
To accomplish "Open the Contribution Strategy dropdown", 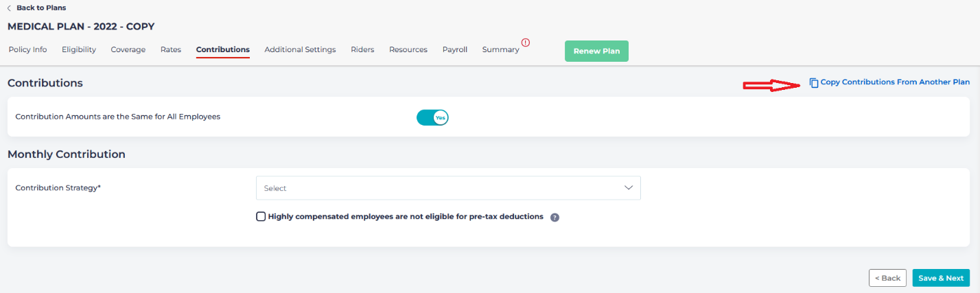I will click(x=447, y=188).
